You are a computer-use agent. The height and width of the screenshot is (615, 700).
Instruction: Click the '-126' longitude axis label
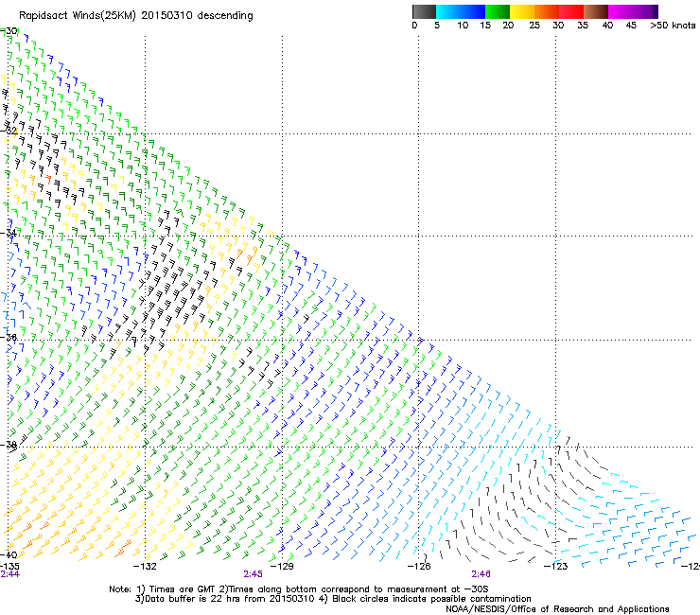pyautogui.click(x=419, y=566)
